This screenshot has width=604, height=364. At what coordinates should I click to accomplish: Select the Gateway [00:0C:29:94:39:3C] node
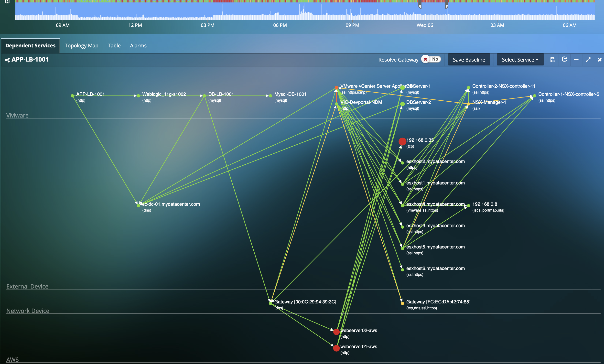point(271,304)
